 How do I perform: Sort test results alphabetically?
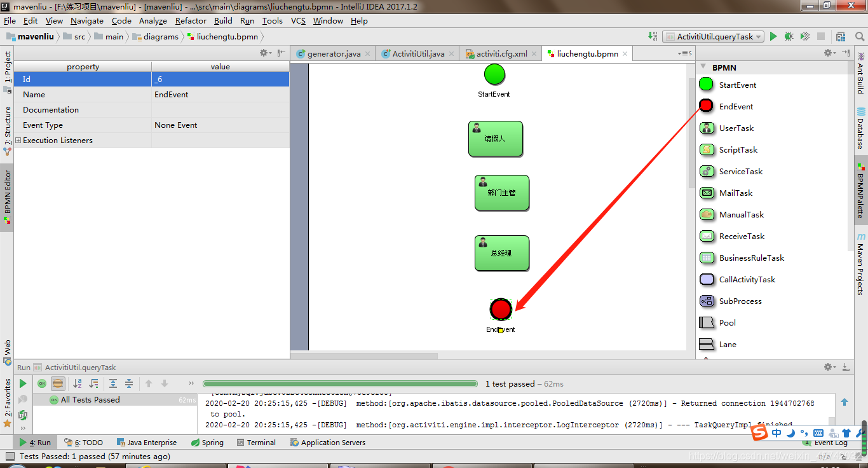(78, 383)
